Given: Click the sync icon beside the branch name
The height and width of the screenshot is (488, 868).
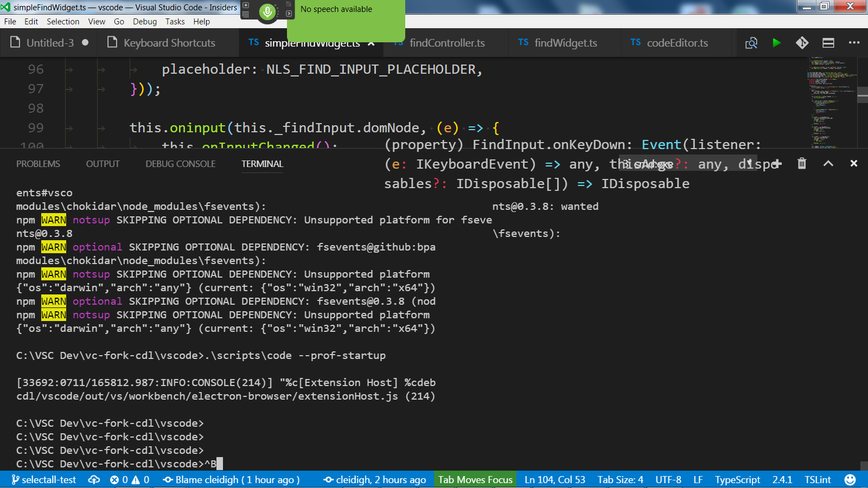Looking at the screenshot, I should 93,479.
